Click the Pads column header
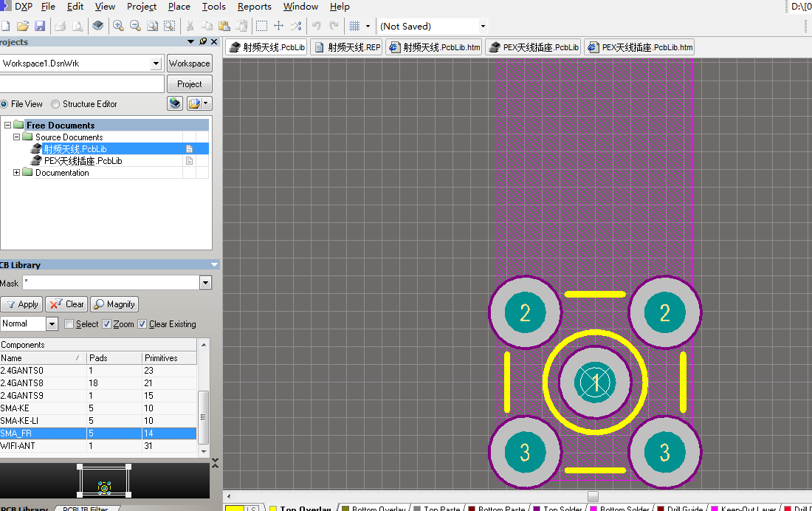 (114, 358)
